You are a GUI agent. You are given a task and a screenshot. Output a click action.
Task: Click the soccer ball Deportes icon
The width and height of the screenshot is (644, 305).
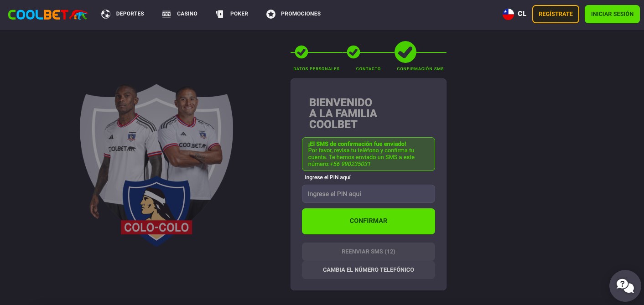(x=106, y=14)
